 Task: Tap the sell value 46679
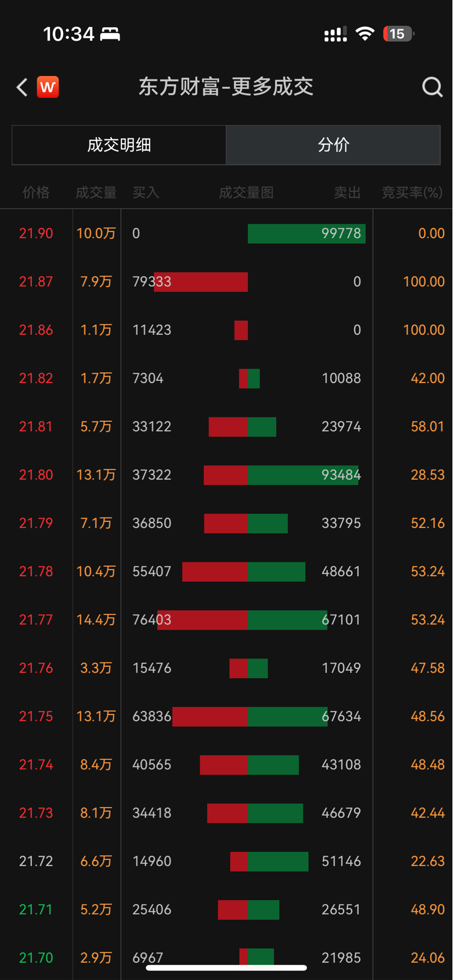[341, 813]
